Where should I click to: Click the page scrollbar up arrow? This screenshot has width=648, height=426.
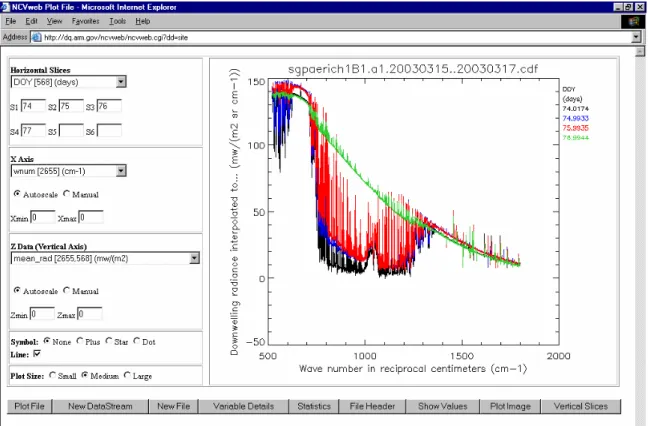(640, 51)
